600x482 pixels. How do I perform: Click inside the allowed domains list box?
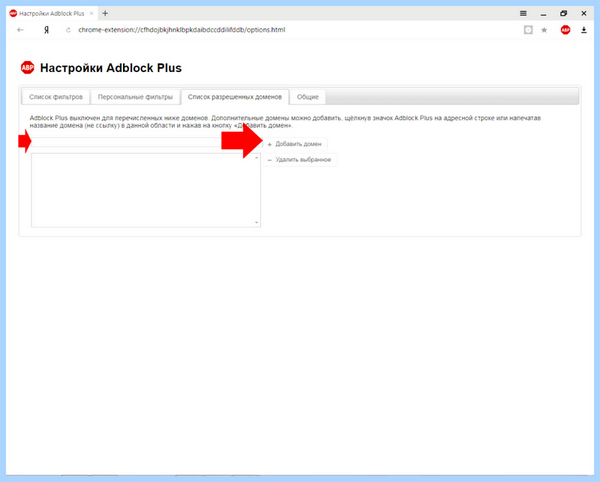point(142,190)
